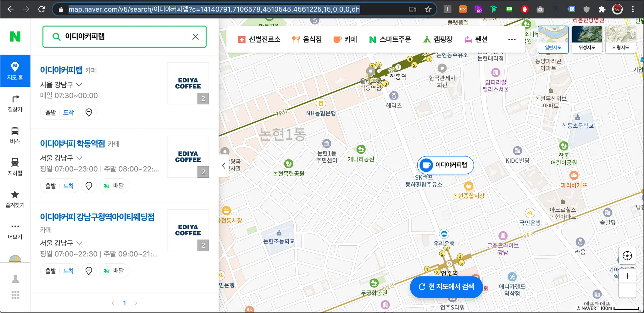Switch to 일반지도 standard map
Screen dimensions: 644x313
pyautogui.click(x=553, y=39)
